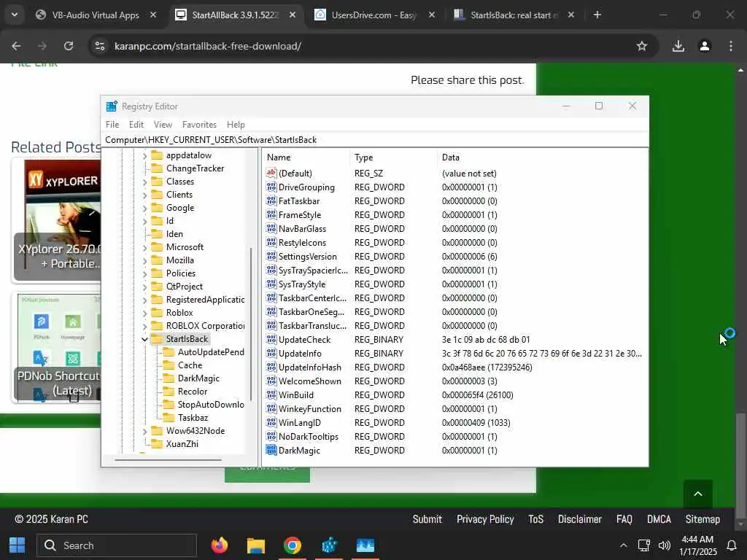Open the tab search dropdown arrow
Image resolution: width=747 pixels, height=560 pixels.
coord(15,15)
